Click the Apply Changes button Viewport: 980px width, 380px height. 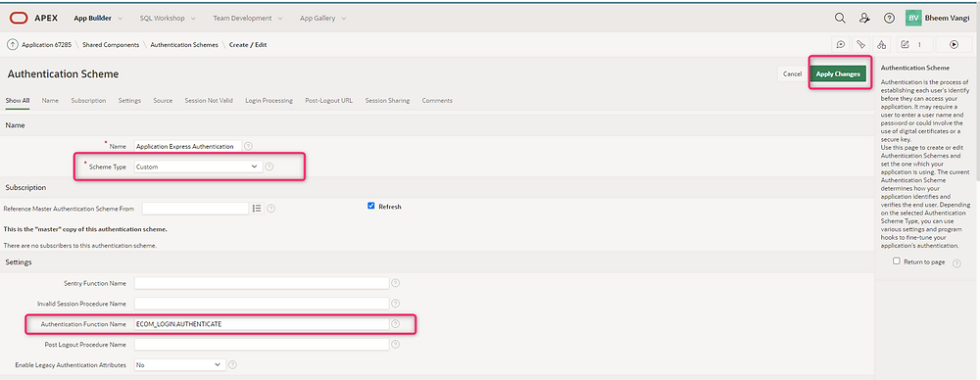(x=838, y=73)
